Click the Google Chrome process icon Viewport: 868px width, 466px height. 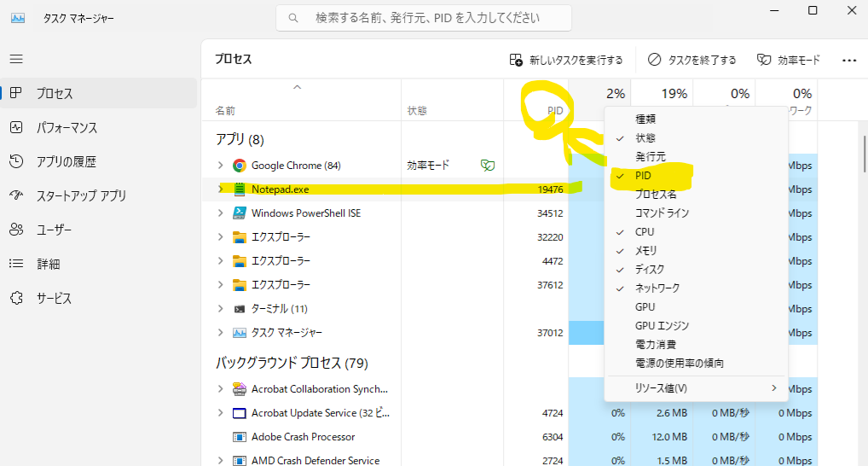point(239,165)
